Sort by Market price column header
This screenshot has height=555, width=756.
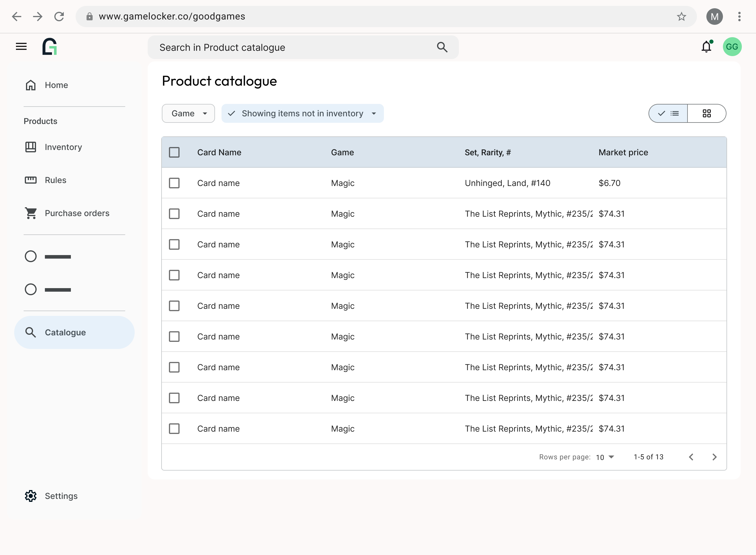pos(623,153)
